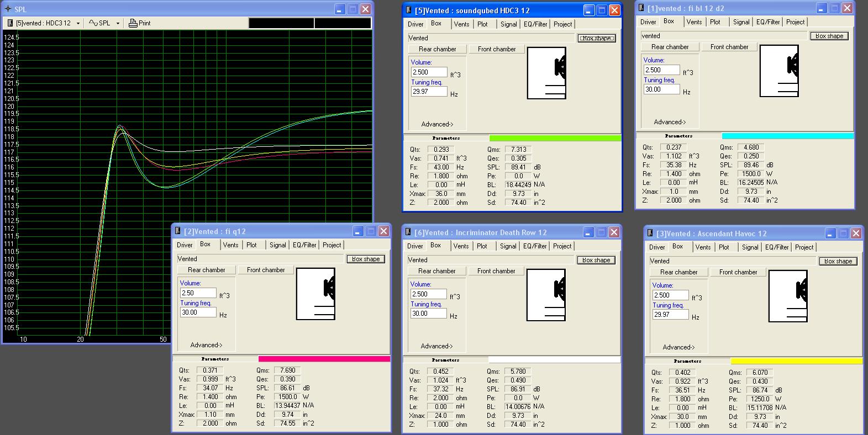Click title bar icon of fi q12 window
Screen dimensions: 868x435
(x=178, y=231)
